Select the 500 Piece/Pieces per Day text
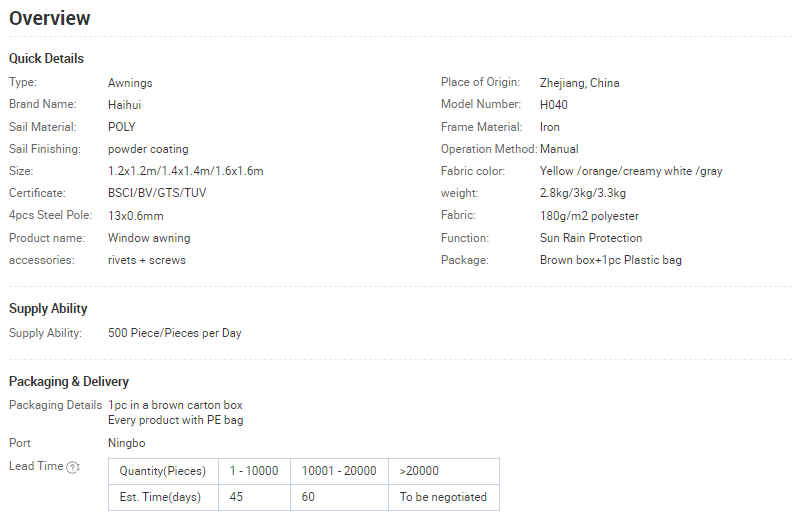 click(x=174, y=333)
